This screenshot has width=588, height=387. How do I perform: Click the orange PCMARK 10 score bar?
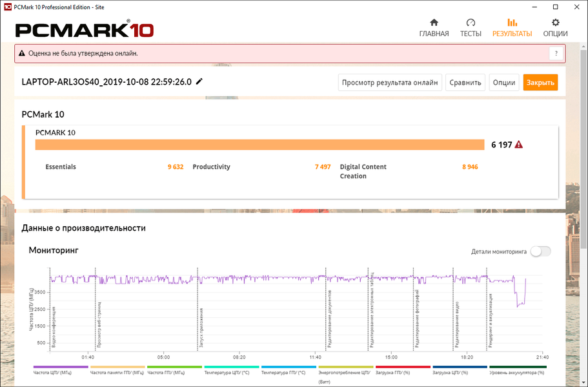pos(260,145)
